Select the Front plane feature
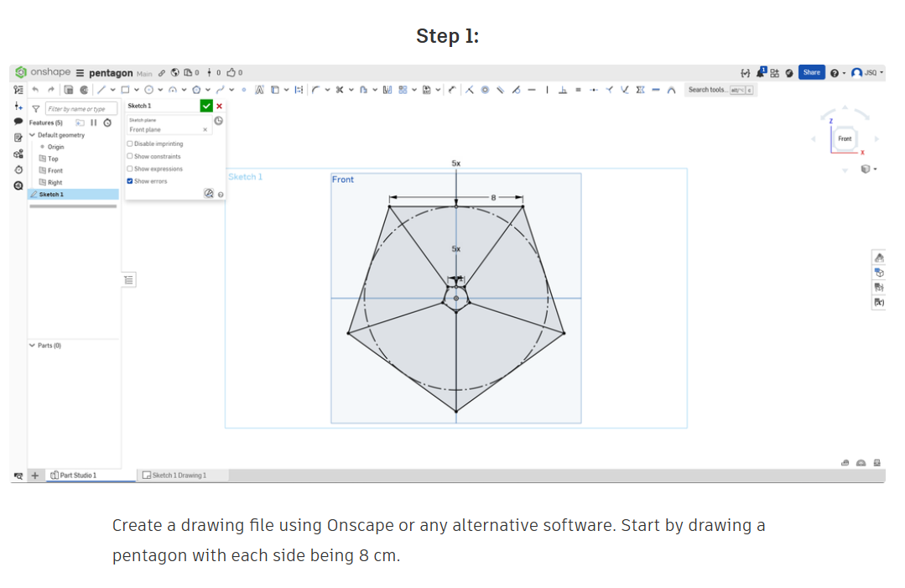The width and height of the screenshot is (905, 588). point(55,170)
